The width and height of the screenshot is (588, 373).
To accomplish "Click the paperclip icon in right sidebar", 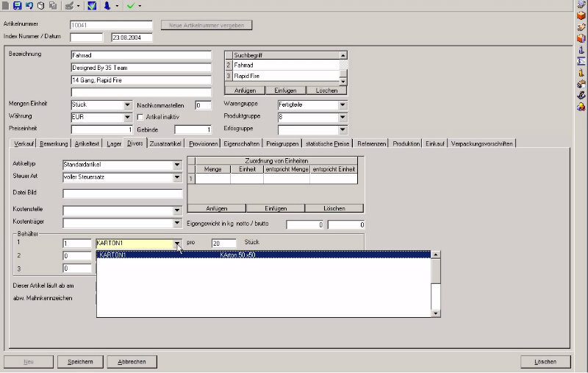I will [581, 96].
